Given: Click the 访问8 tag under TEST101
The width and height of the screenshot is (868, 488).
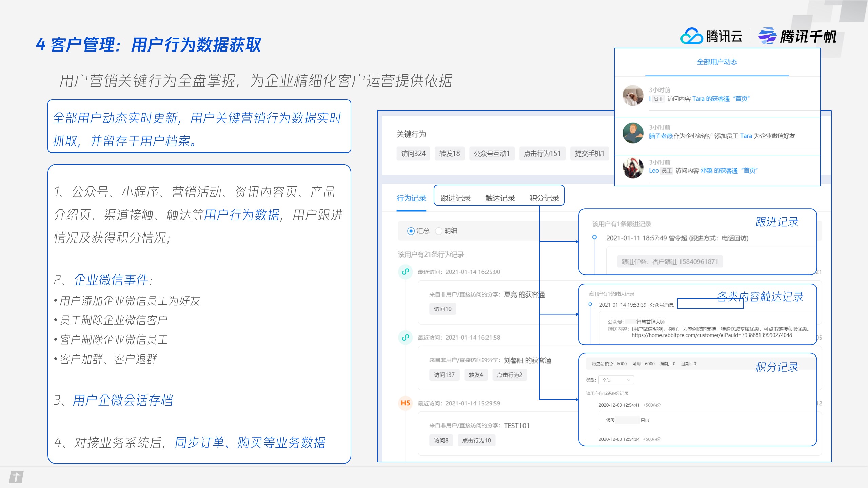Looking at the screenshot, I should 441,440.
